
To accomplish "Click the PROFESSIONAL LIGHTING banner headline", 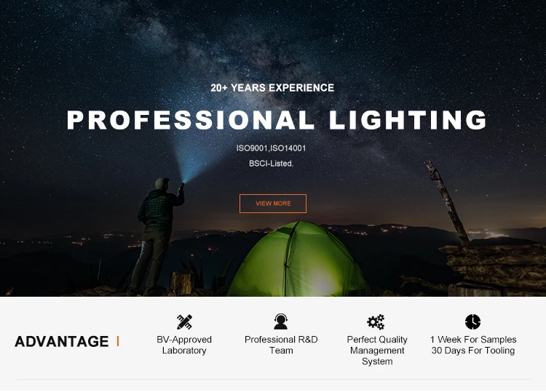I will [277, 120].
